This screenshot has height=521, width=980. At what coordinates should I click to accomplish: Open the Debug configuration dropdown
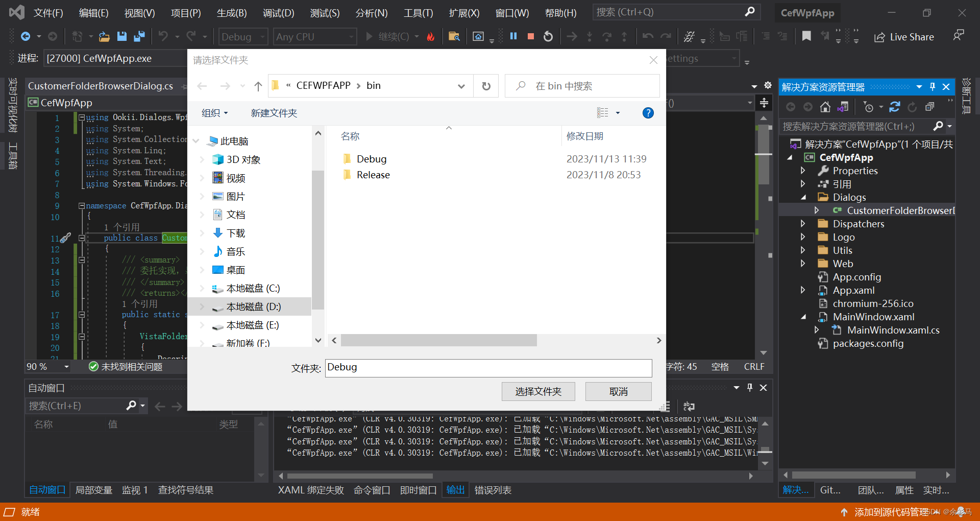pos(242,36)
